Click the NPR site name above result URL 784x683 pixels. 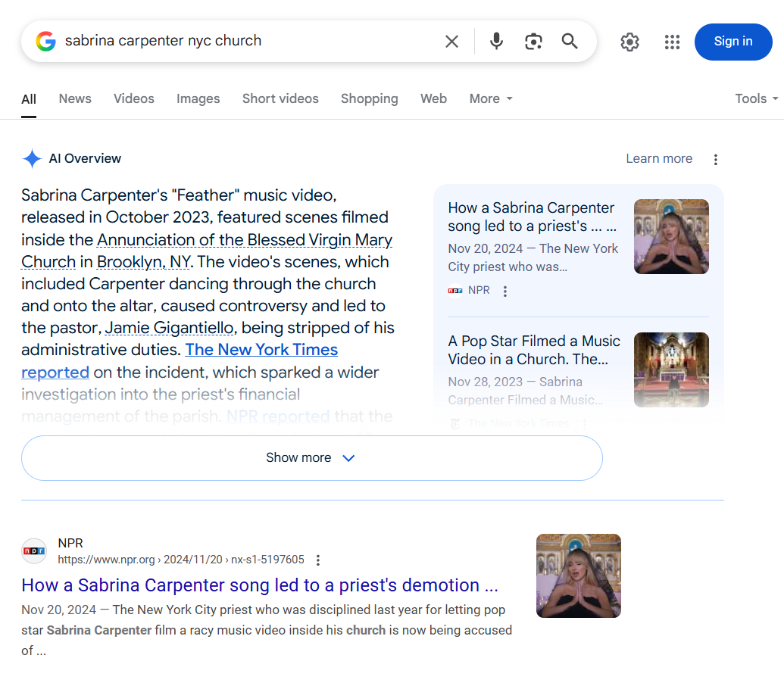coord(70,543)
